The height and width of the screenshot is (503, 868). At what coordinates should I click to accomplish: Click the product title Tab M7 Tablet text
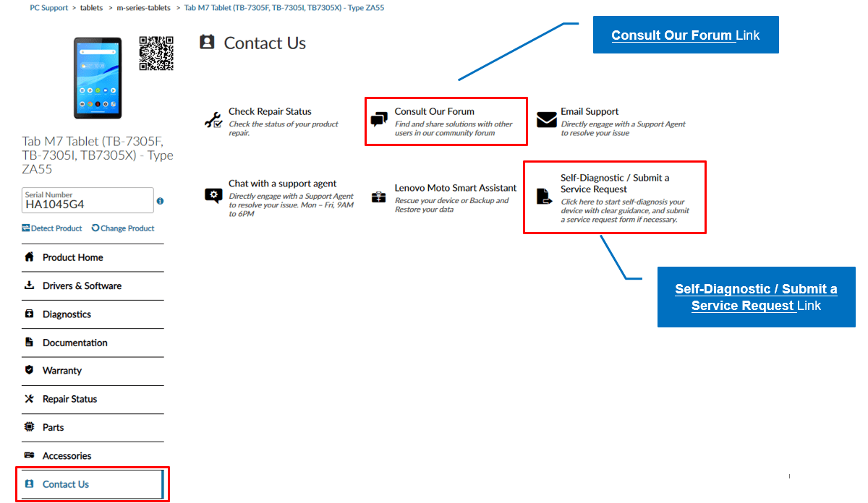tap(98, 155)
